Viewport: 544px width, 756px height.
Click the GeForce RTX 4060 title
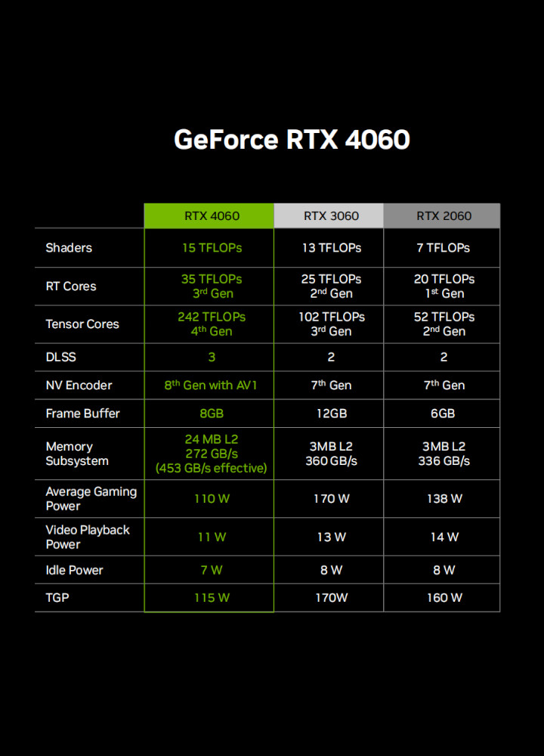[292, 140]
